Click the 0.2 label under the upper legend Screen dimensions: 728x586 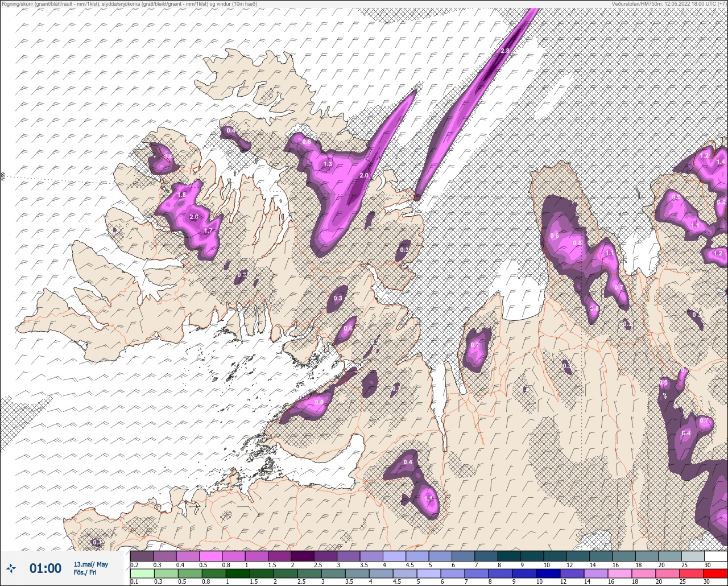pos(134,565)
